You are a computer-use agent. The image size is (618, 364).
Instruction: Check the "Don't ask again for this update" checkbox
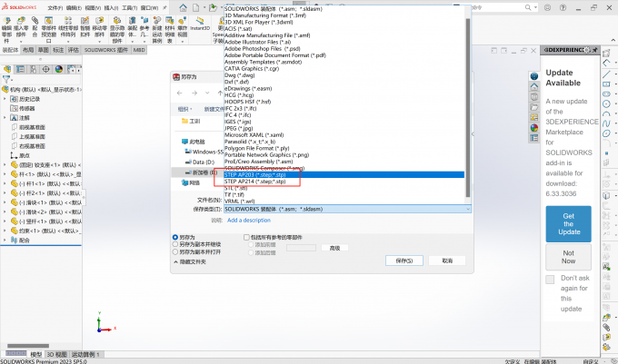pos(550,280)
